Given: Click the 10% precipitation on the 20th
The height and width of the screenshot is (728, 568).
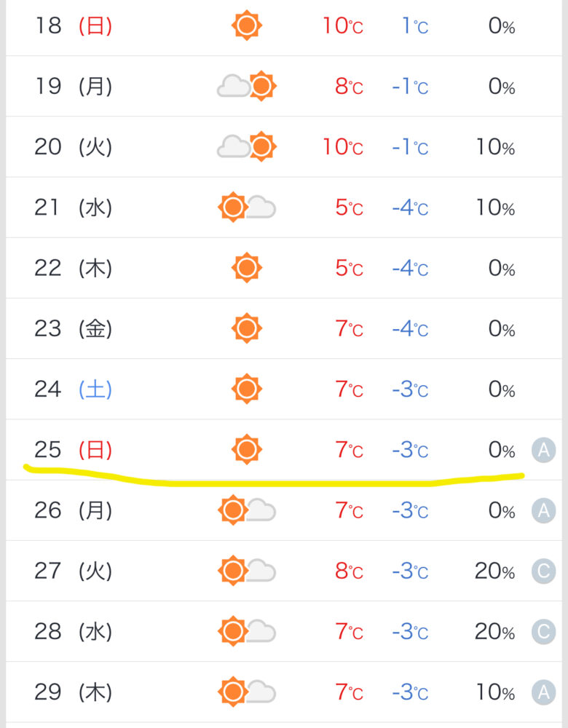Looking at the screenshot, I should (x=495, y=148).
